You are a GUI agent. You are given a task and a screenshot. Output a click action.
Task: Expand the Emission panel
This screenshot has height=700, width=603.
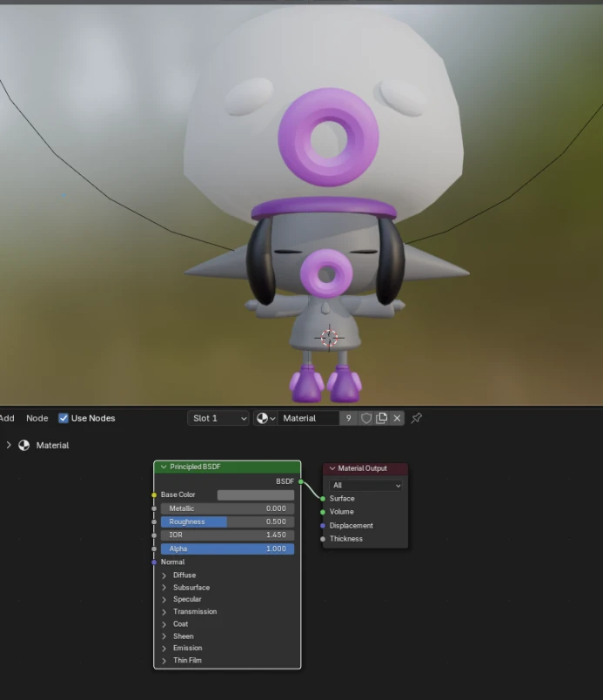point(164,649)
